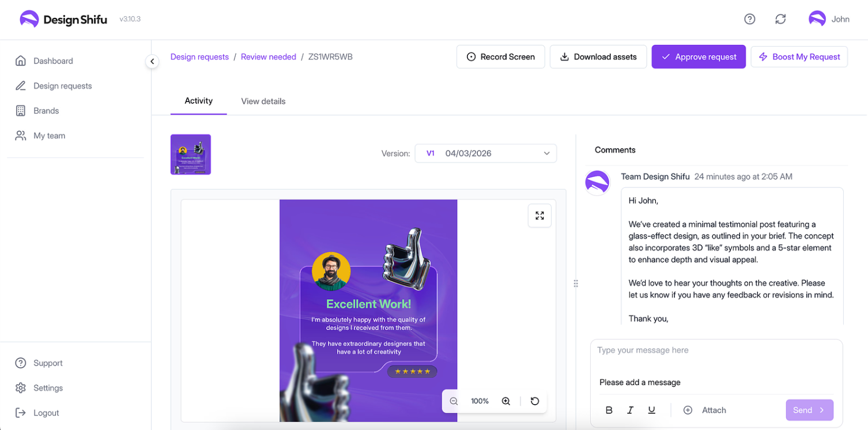
Task: Open the Review needed breadcrumb link
Action: (268, 56)
